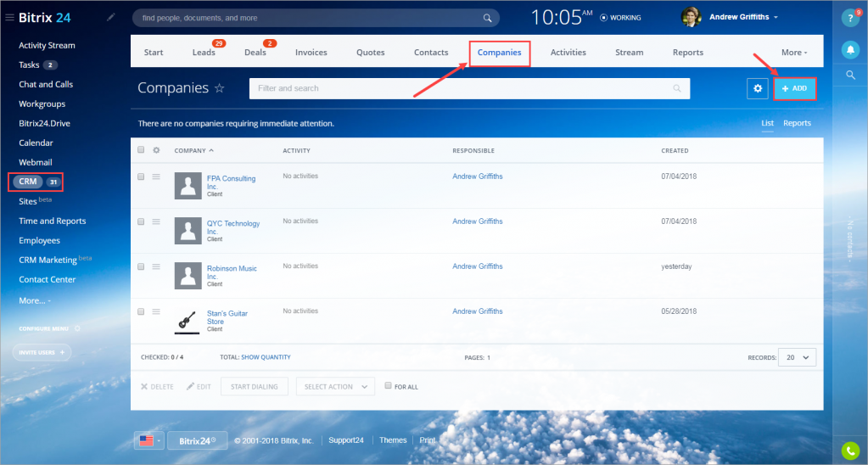Switch to the Deals tab
Image resolution: width=868 pixels, height=465 pixels.
coord(255,52)
